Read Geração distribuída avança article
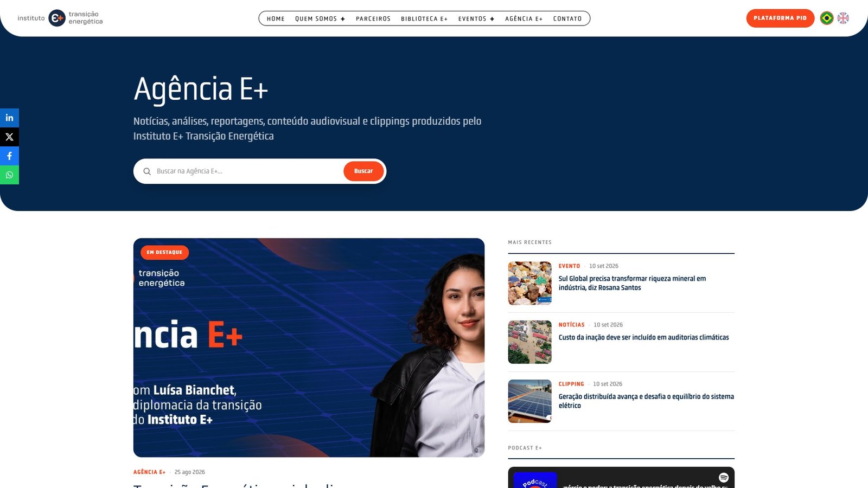This screenshot has width=868, height=488. pos(646,401)
